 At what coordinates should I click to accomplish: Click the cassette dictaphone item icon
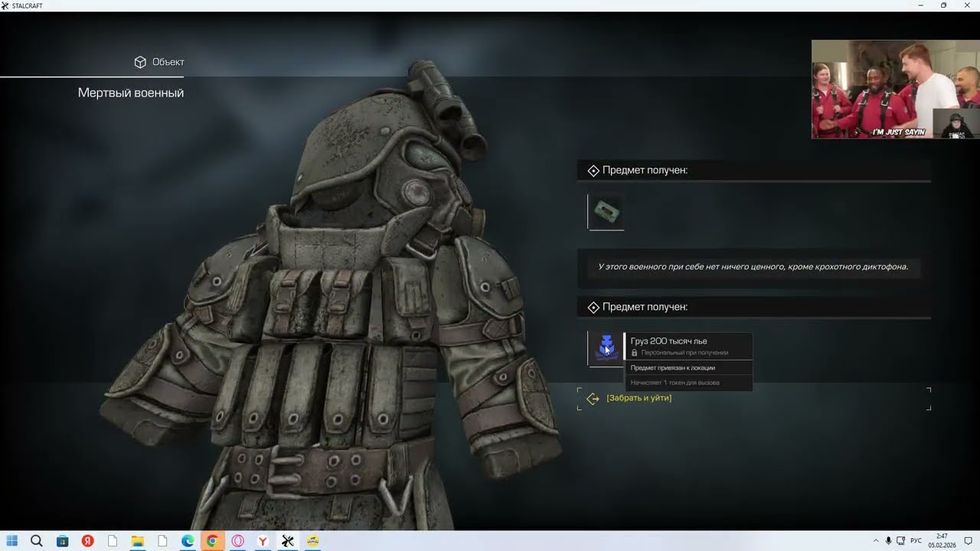606,211
